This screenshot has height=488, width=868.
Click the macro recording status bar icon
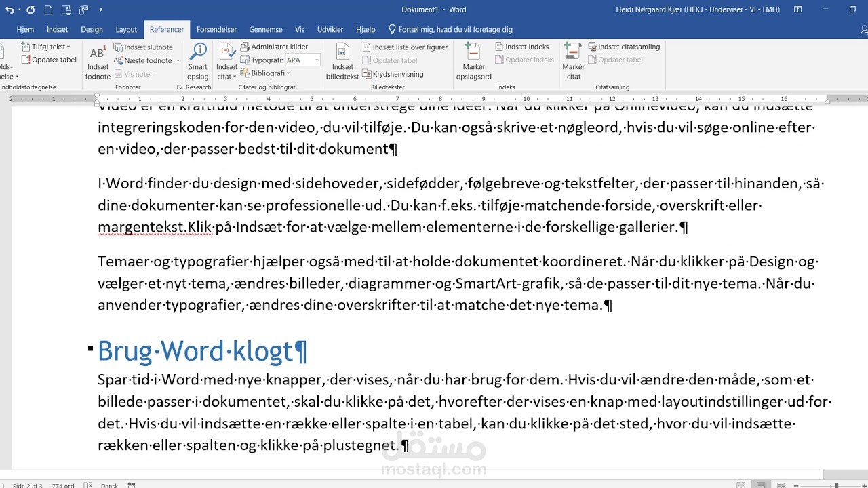tap(132, 485)
